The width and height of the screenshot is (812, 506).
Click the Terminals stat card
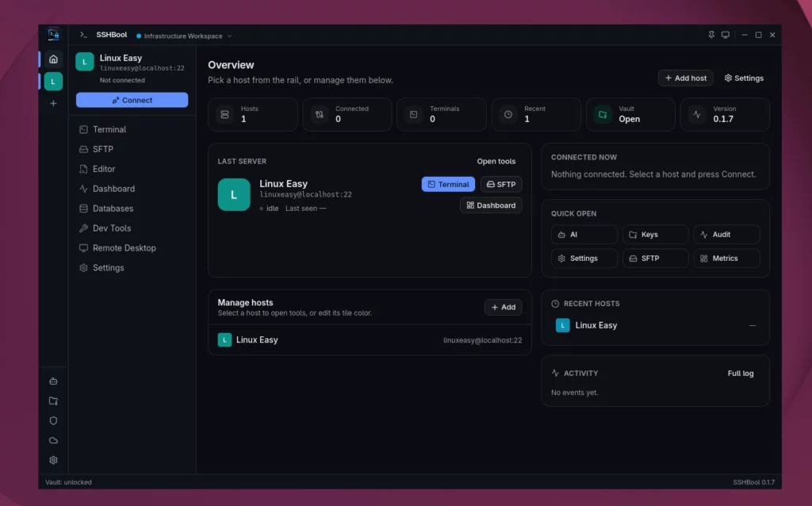[x=441, y=114]
